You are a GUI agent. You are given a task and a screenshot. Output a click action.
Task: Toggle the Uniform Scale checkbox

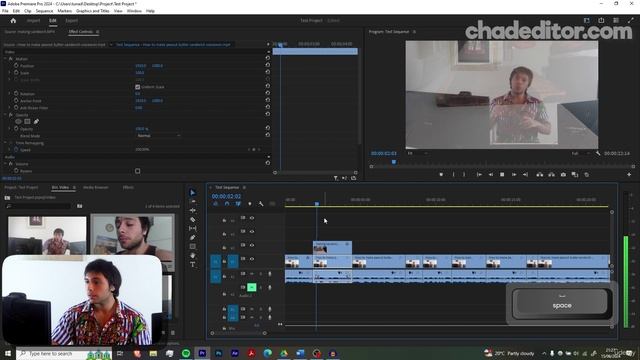click(138, 87)
